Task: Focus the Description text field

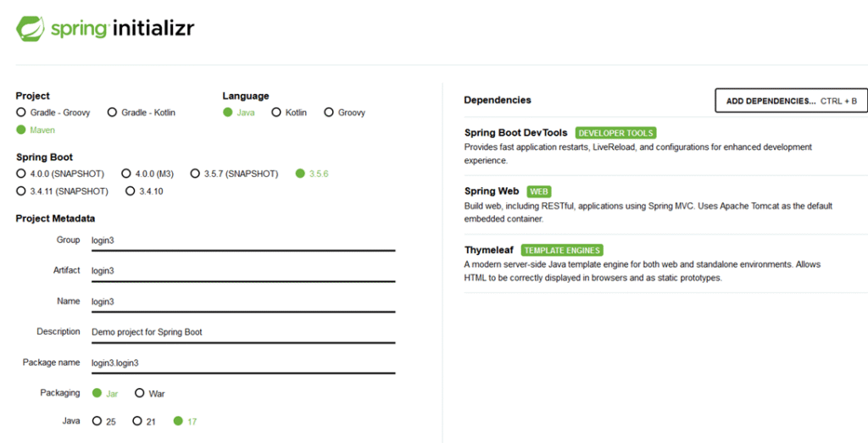Action: [x=242, y=332]
